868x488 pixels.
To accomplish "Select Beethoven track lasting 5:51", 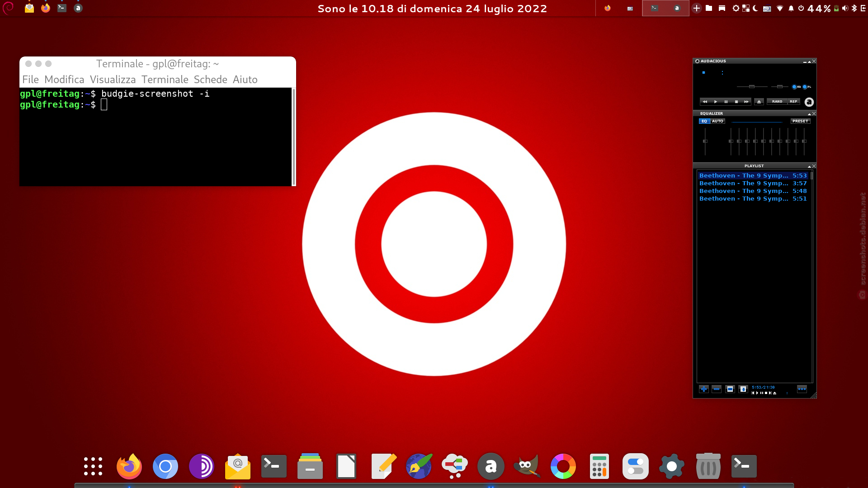I will point(753,199).
